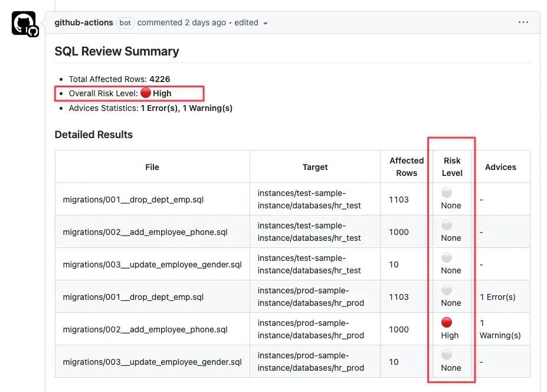Click the red High risk indicator icon
Viewport: 547px width, 392px height.
(447, 322)
